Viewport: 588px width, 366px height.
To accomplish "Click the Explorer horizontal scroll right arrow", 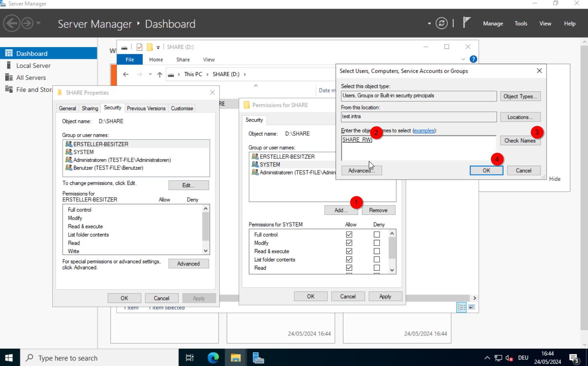I will [475, 298].
